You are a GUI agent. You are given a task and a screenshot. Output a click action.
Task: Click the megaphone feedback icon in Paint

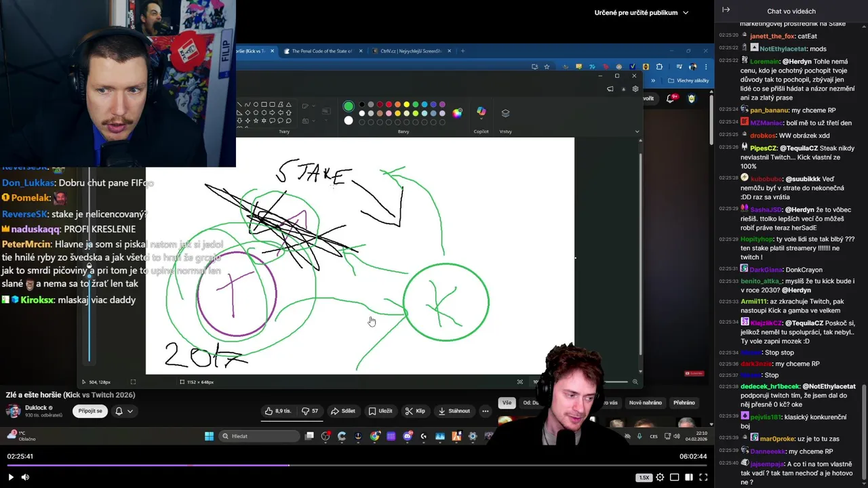(610, 89)
